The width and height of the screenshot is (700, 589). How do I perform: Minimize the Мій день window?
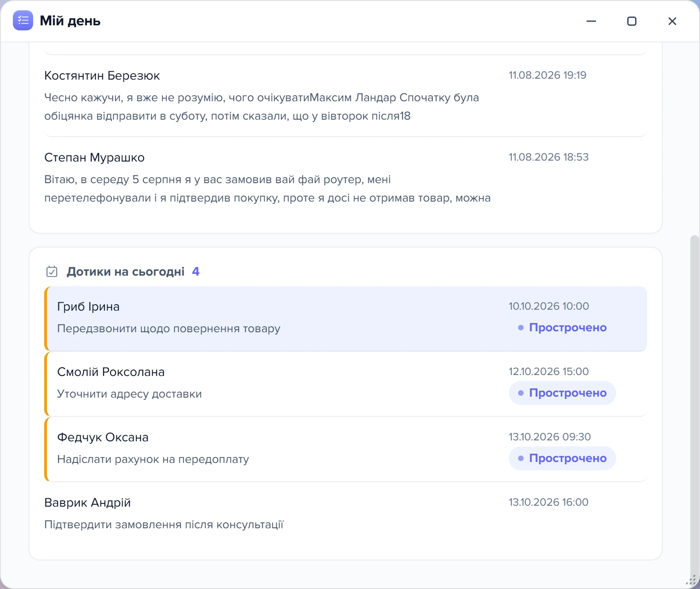coord(591,21)
